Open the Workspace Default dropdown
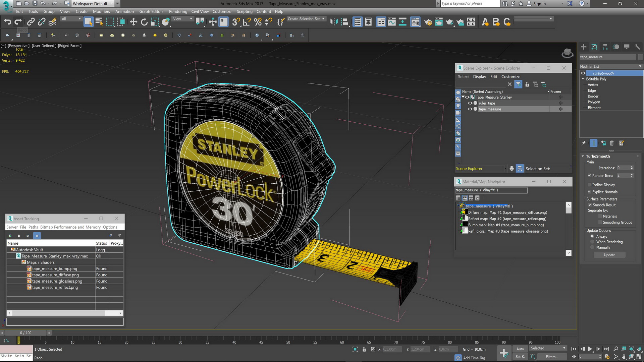644x362 pixels. pyautogui.click(x=93, y=4)
